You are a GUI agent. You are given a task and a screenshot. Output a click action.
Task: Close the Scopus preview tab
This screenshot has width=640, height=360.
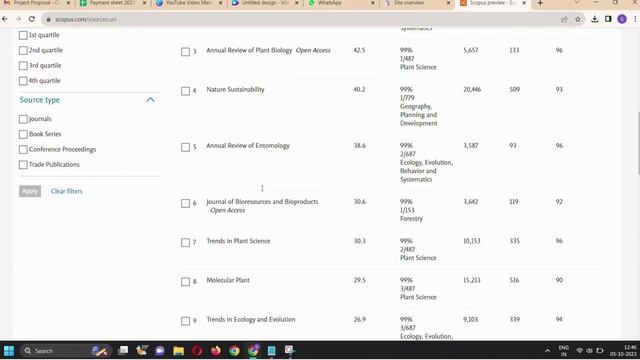tap(524, 3)
